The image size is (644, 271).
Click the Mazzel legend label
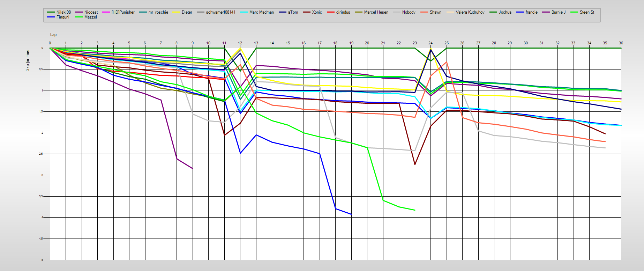(x=90, y=17)
